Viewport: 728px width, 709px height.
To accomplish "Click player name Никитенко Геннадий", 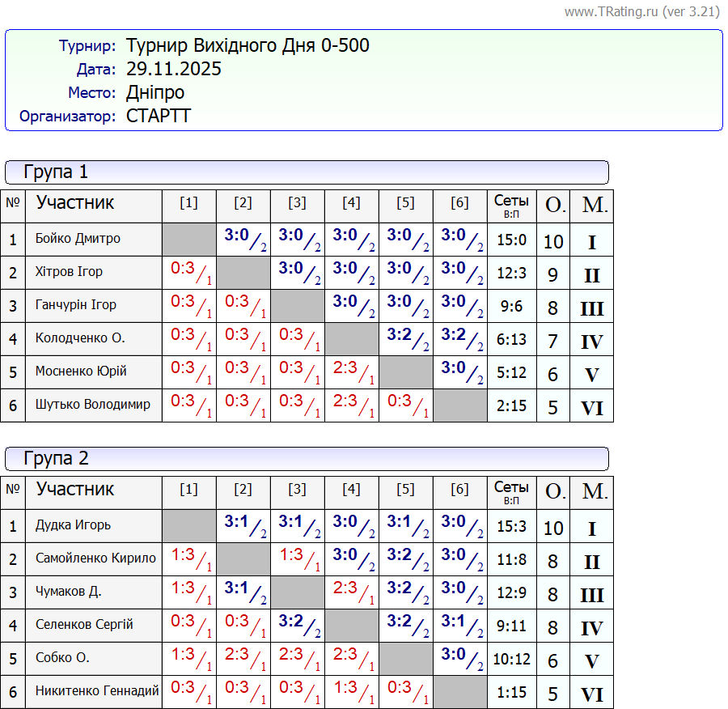I will click(97, 691).
